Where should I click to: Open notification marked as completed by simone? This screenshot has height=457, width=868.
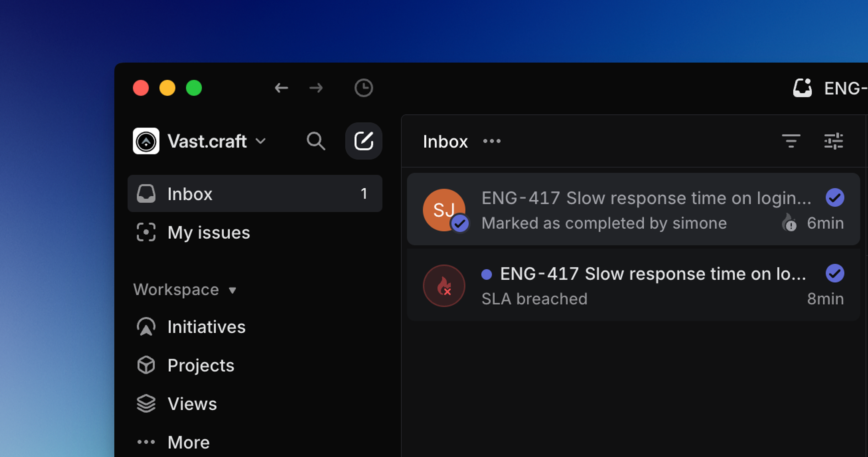pyautogui.click(x=634, y=209)
